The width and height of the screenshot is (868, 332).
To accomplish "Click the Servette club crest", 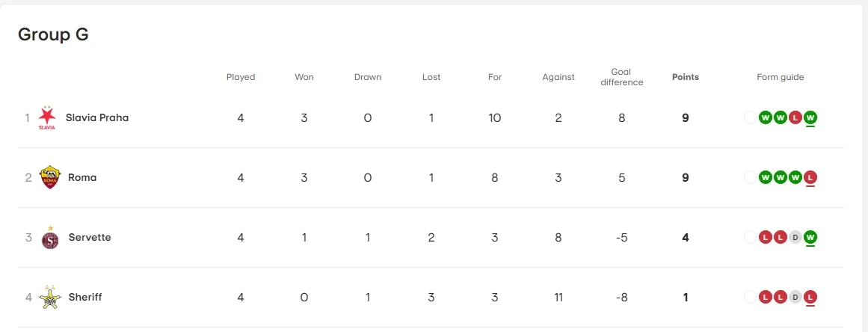I will pos(49,238).
